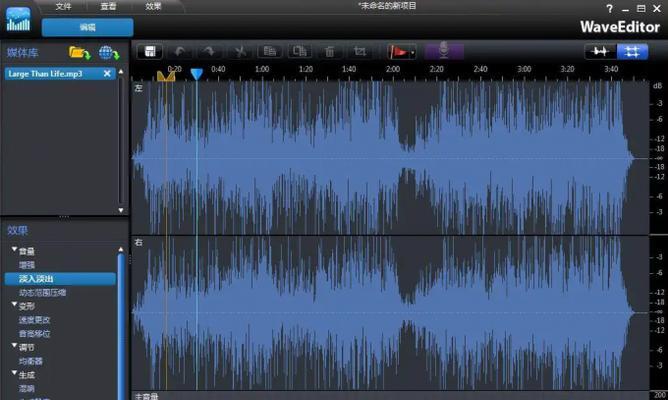Click the 媒体库 panel heading
Screen dimensions: 668x400
(22, 53)
